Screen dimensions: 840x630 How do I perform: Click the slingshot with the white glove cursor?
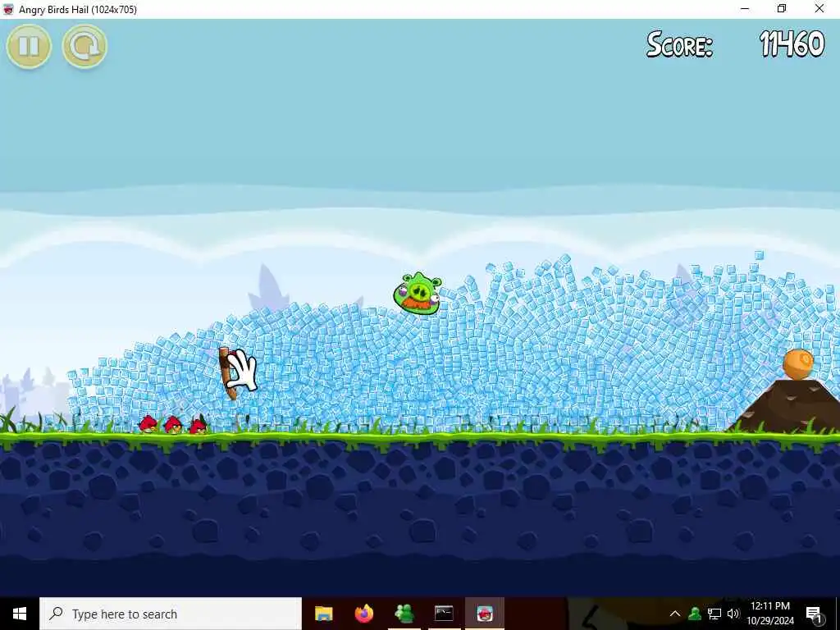(x=237, y=372)
